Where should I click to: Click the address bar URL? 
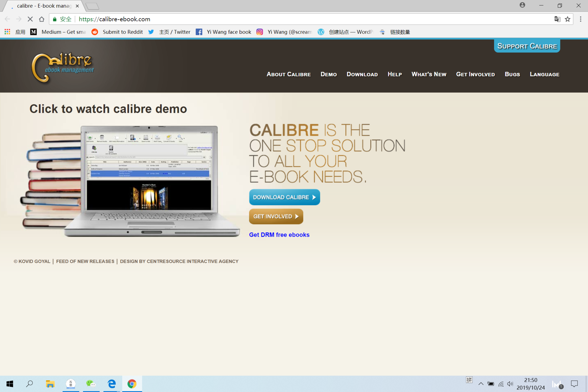pyautogui.click(x=114, y=19)
